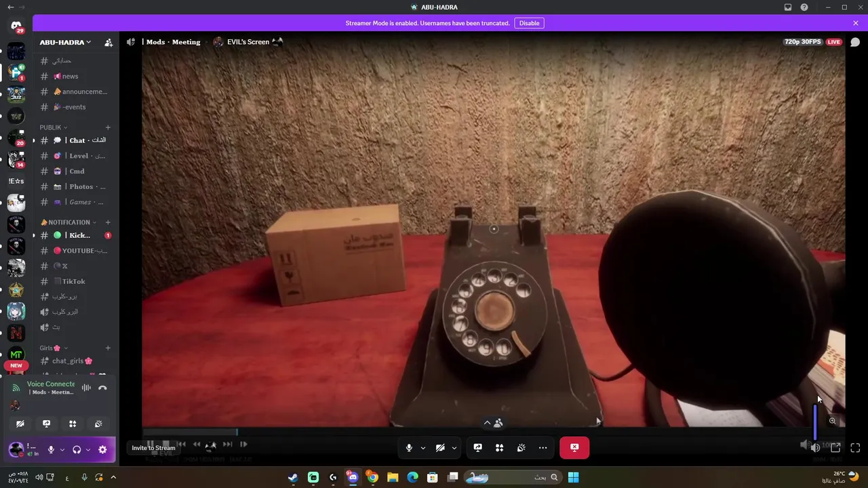This screenshot has width=868, height=488.
Task: Mute microphone in the stream control bar
Action: pos(409,448)
